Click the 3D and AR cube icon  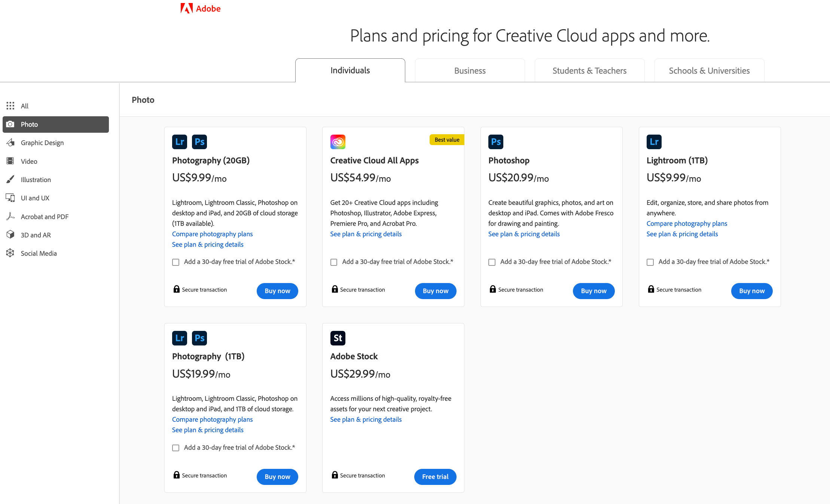pos(10,235)
